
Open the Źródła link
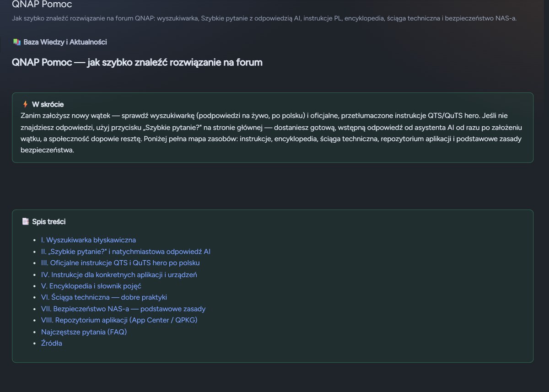tap(52, 343)
